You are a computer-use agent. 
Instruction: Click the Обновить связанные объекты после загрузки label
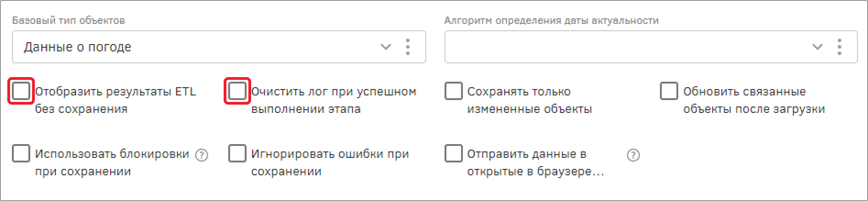(x=754, y=100)
